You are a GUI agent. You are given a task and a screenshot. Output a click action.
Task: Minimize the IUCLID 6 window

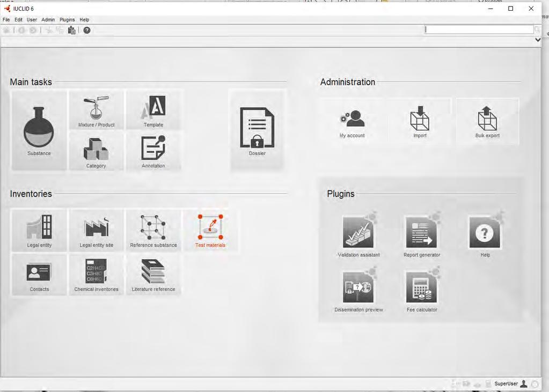(x=491, y=9)
